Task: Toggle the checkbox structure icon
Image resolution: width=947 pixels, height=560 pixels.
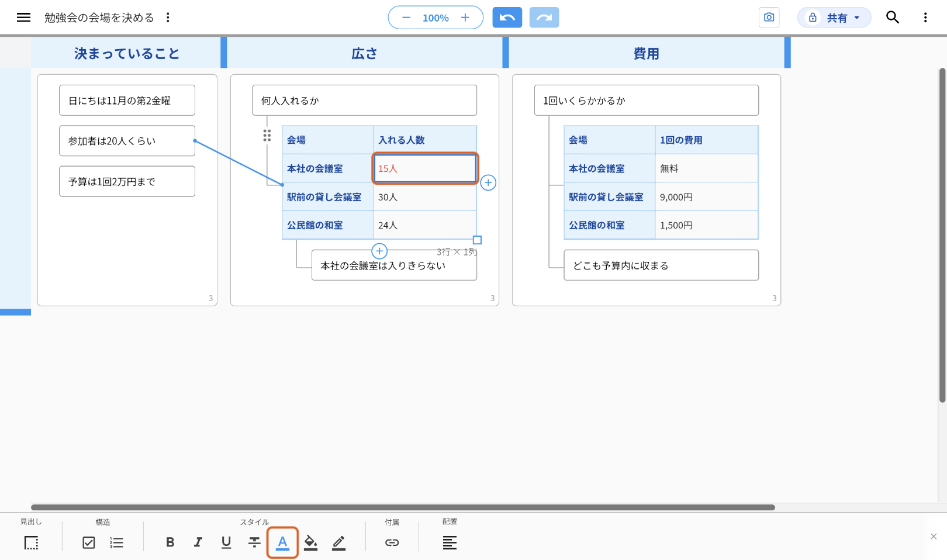Action: point(89,542)
